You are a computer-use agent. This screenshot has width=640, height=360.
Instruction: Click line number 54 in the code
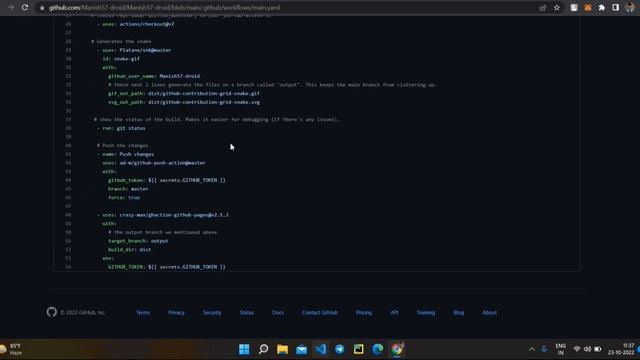pos(68,267)
